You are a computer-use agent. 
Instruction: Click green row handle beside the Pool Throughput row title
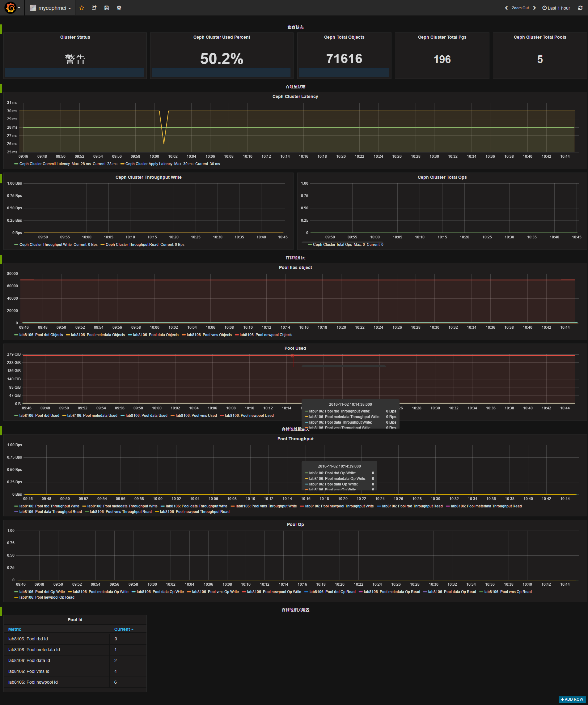(x=1, y=431)
